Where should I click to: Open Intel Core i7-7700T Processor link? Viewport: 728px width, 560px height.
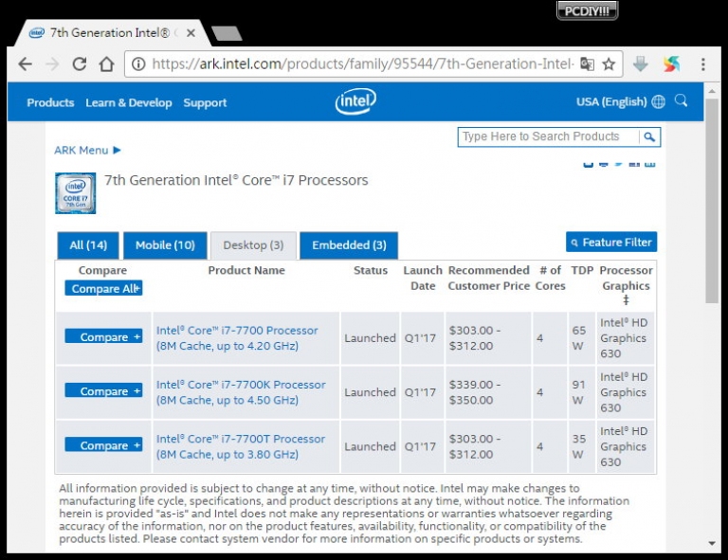coord(241,447)
